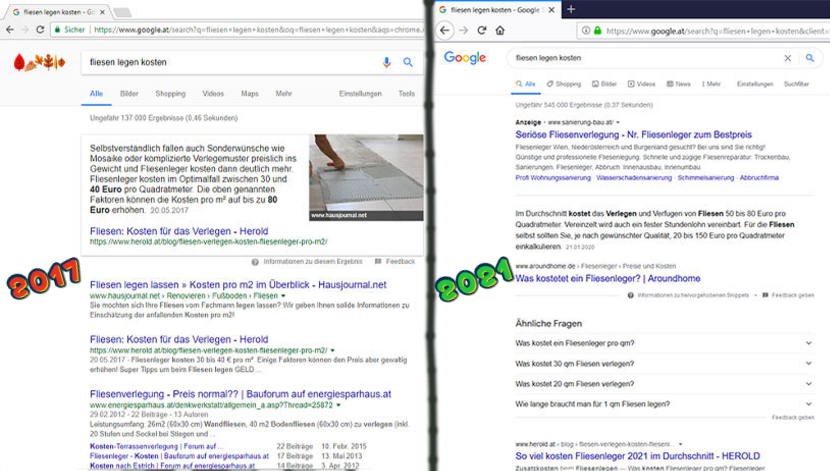Open Tools in the 2017 results
Viewport: 830px width, 471px height.
(x=407, y=94)
